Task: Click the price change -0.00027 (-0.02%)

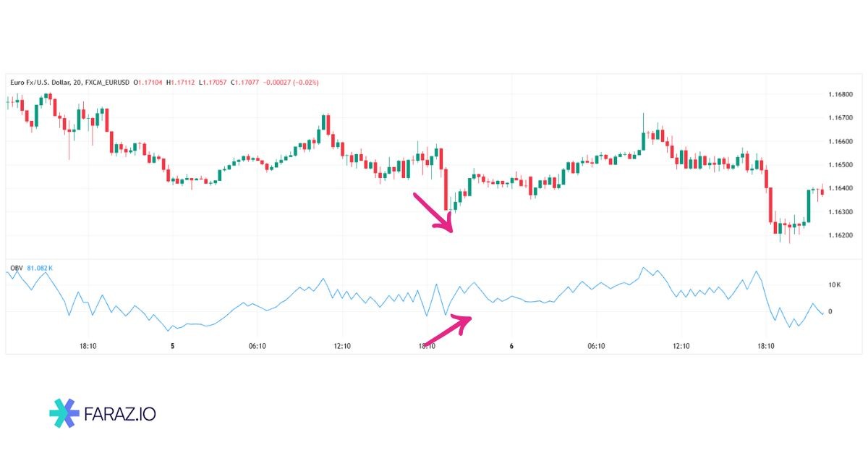Action: click(x=291, y=83)
